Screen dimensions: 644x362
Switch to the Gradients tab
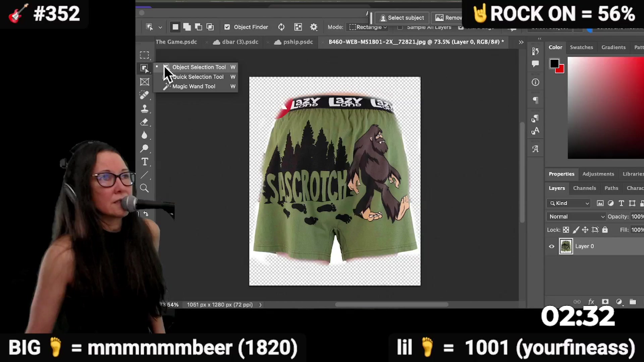point(613,47)
